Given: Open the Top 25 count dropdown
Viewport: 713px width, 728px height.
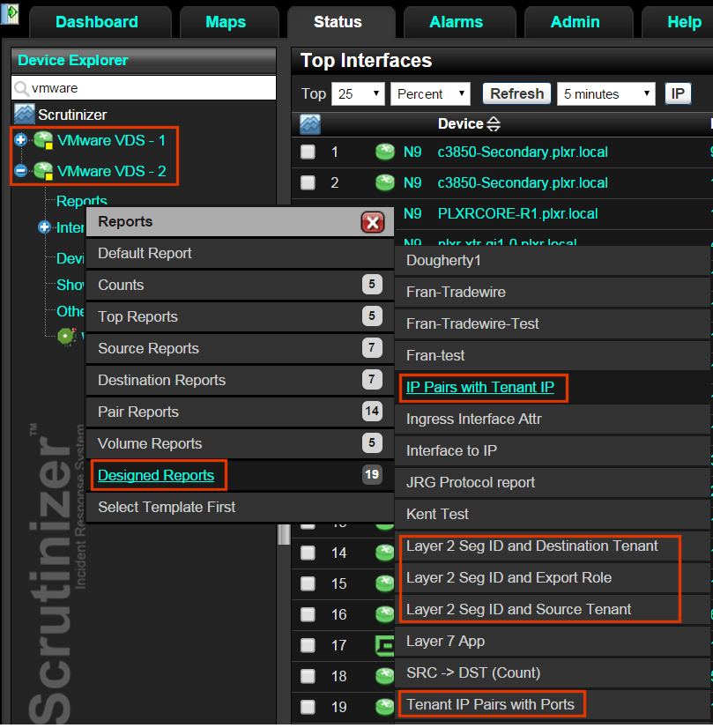Looking at the screenshot, I should [x=358, y=93].
